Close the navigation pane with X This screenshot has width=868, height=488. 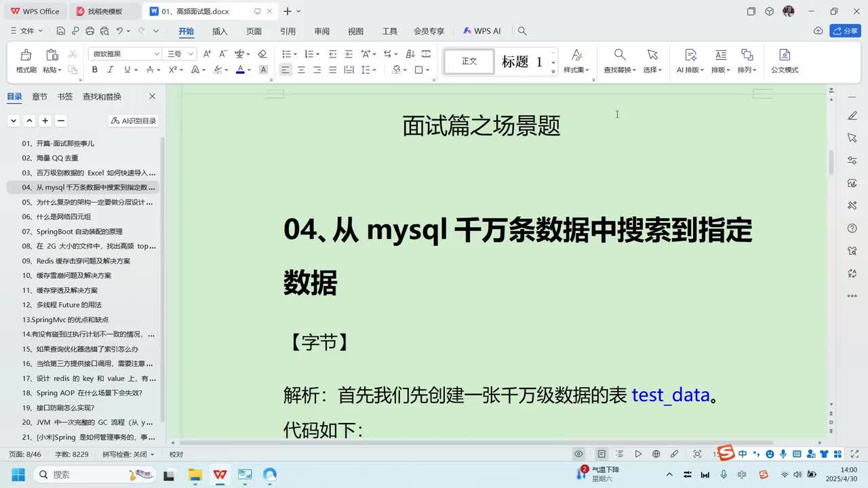click(x=152, y=97)
